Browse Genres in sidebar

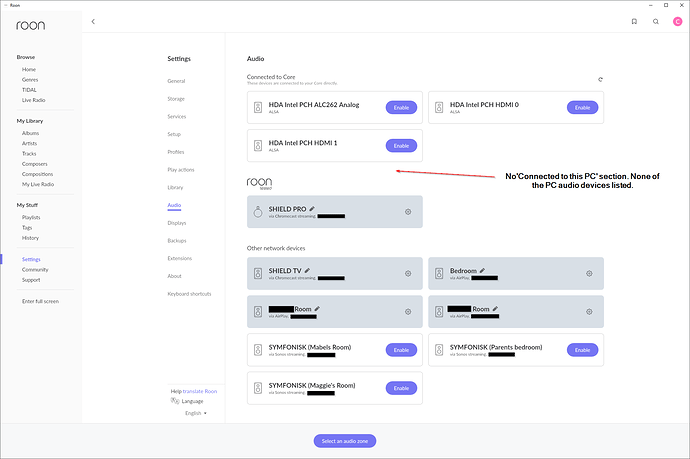coord(30,80)
